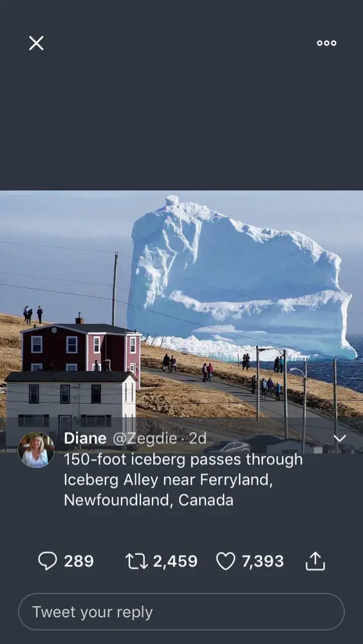
Task: Tap the reply speech bubble icon
Action: pyautogui.click(x=48, y=561)
